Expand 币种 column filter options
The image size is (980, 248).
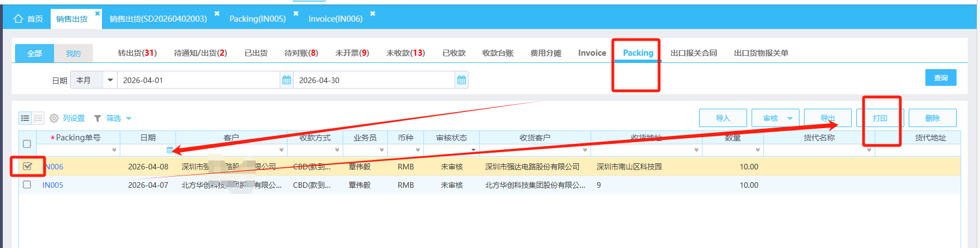point(418,150)
